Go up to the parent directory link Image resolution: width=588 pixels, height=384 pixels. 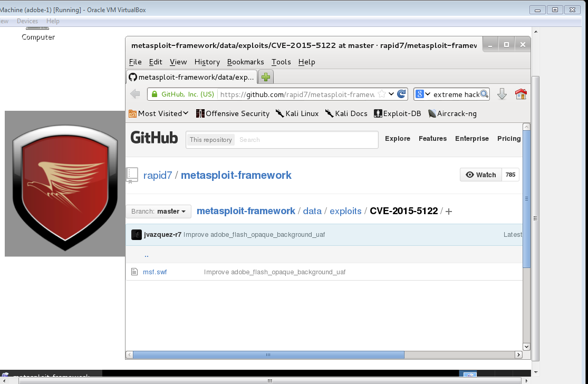coord(146,255)
